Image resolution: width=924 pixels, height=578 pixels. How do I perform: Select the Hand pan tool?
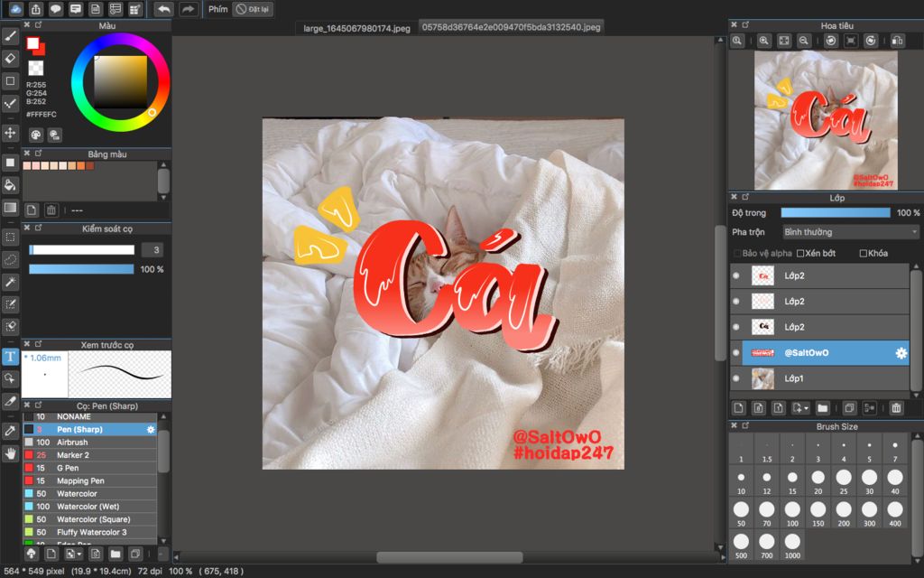[10, 453]
